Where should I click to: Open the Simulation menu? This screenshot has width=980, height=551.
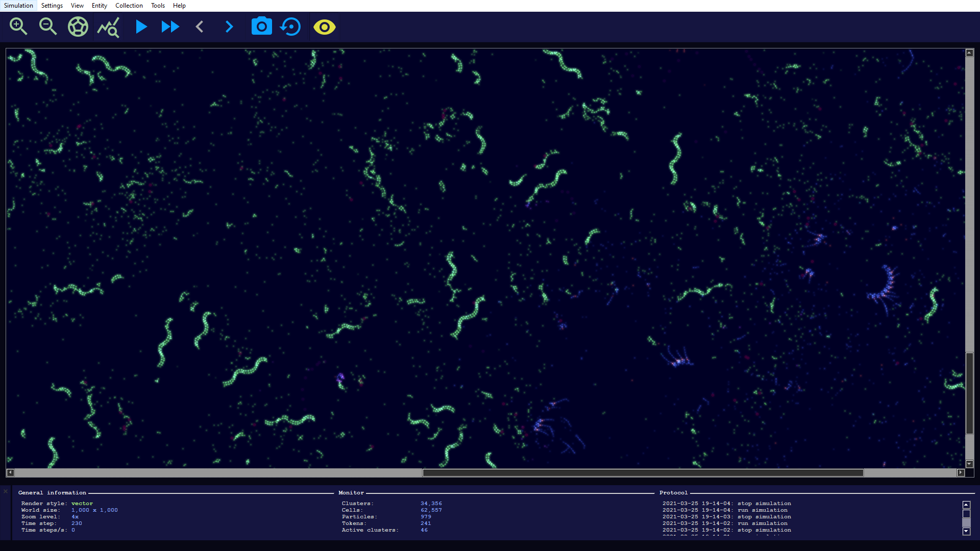click(18, 6)
